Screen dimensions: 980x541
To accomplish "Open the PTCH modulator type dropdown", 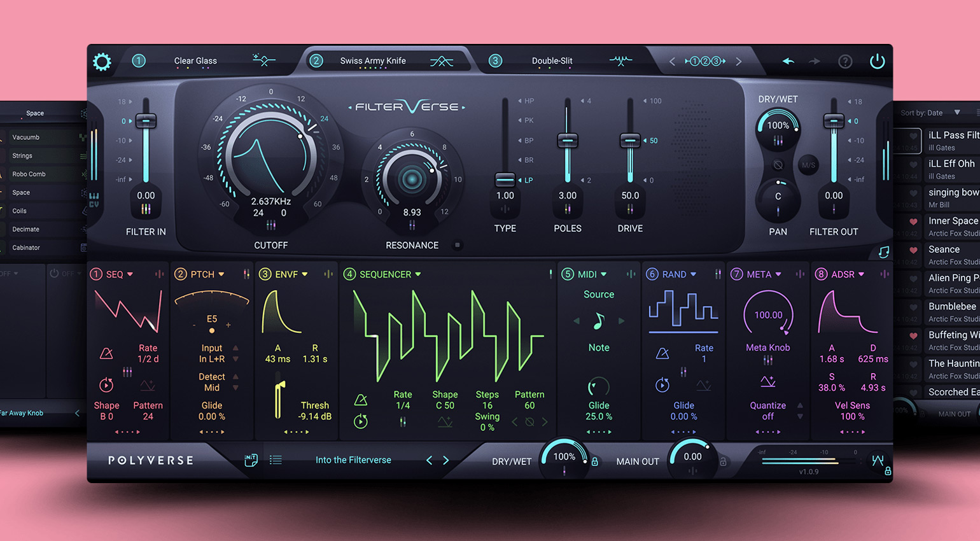I will point(207,274).
